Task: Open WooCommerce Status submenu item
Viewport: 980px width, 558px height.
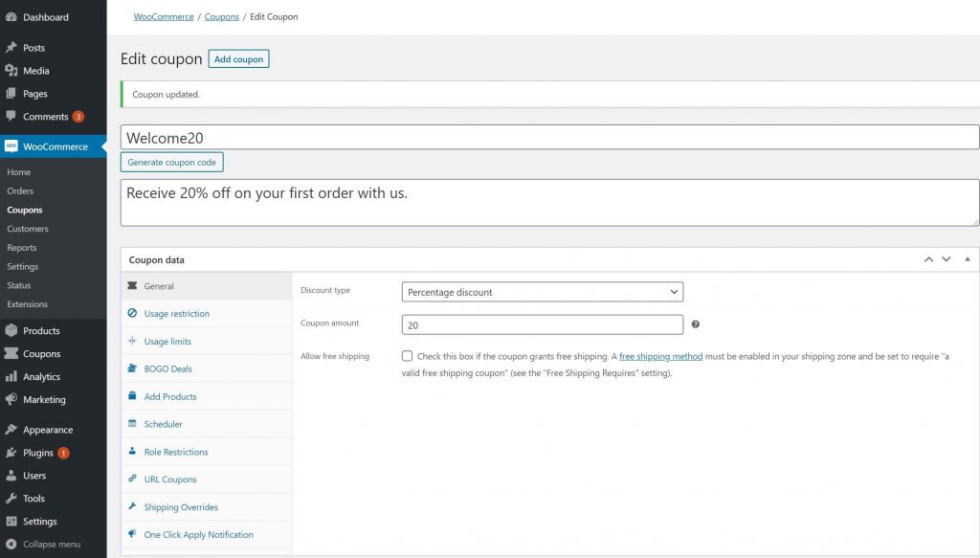Action: [19, 285]
